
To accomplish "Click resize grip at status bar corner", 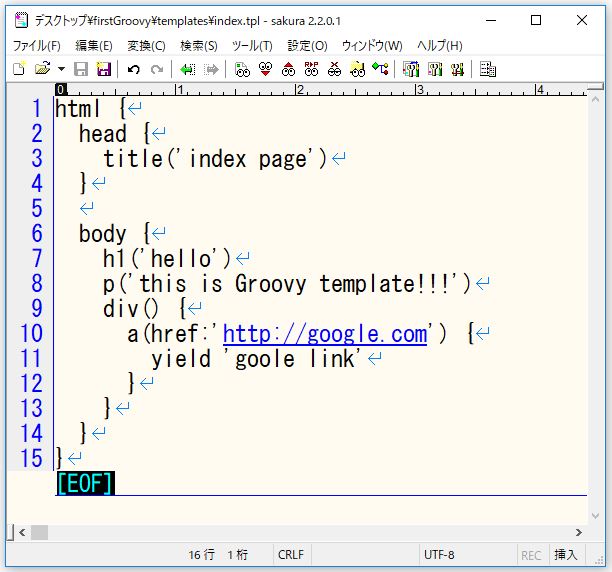I will pos(599,559).
